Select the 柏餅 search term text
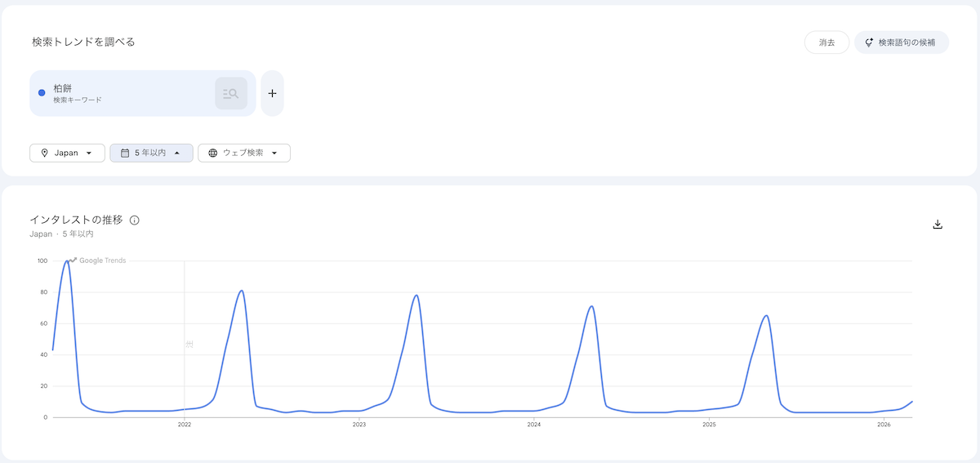 pyautogui.click(x=63, y=87)
